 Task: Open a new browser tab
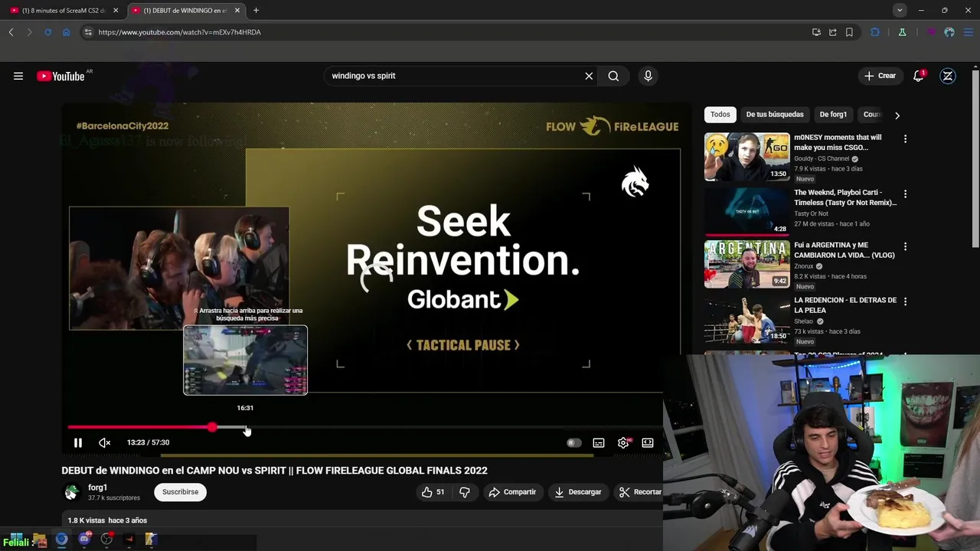(256, 11)
